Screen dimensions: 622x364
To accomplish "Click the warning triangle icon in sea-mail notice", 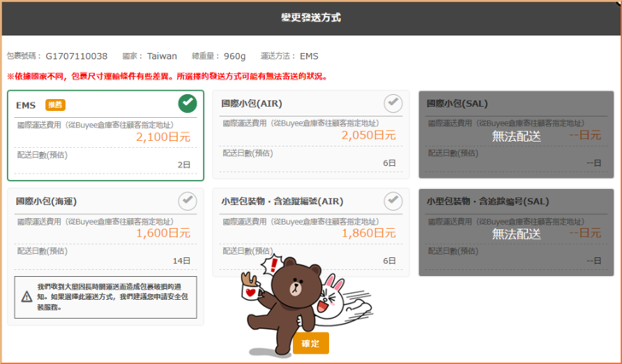I will coord(26,296).
